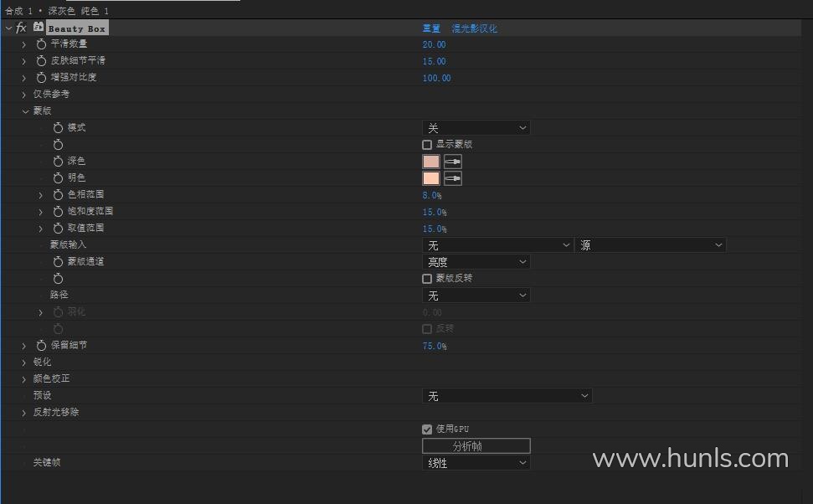
Task: Click the 取值范围 value 15.0%
Action: (x=435, y=229)
